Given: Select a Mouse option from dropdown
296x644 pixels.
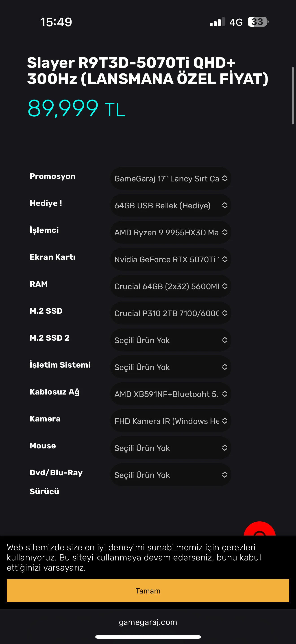Looking at the screenshot, I should tap(171, 448).
